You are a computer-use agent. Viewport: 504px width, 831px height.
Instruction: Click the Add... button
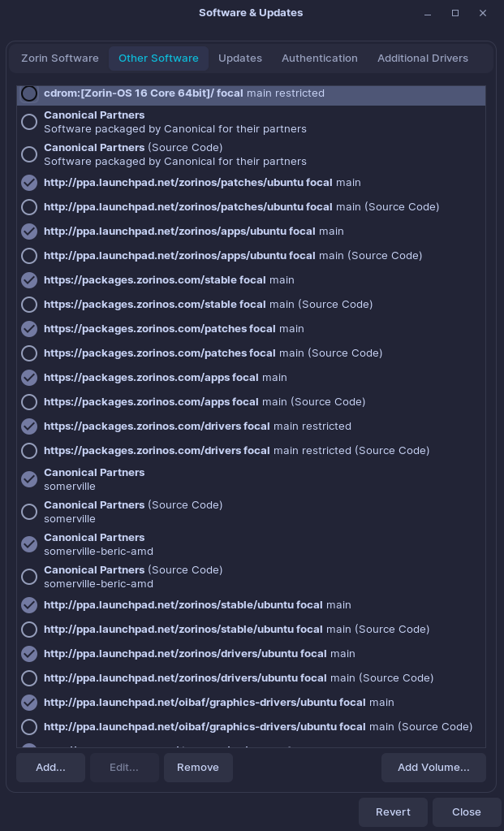[x=51, y=768]
